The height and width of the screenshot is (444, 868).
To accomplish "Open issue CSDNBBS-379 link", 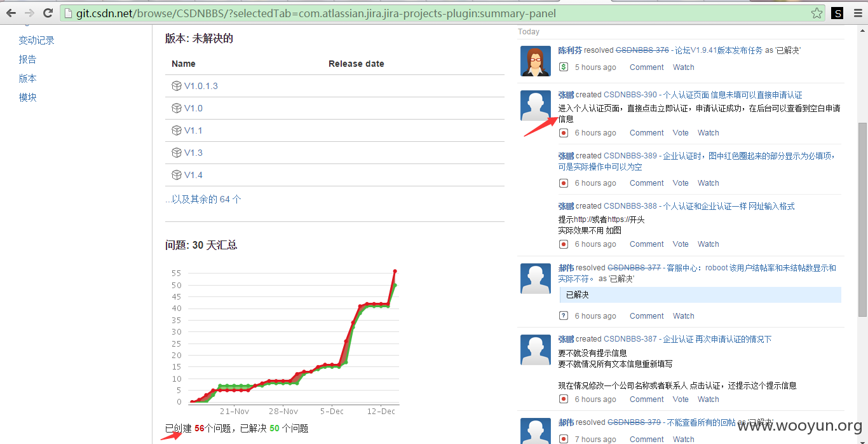I will click(x=634, y=422).
